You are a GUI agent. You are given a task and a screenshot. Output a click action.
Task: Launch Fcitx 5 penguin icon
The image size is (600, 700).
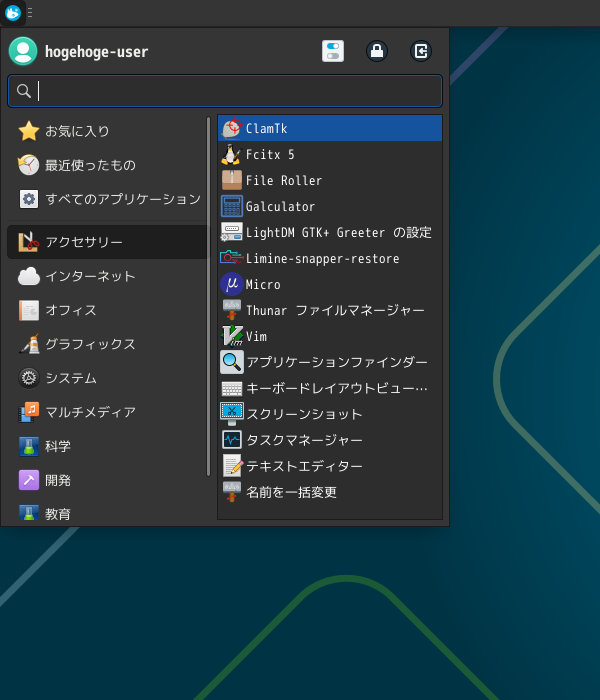232,154
